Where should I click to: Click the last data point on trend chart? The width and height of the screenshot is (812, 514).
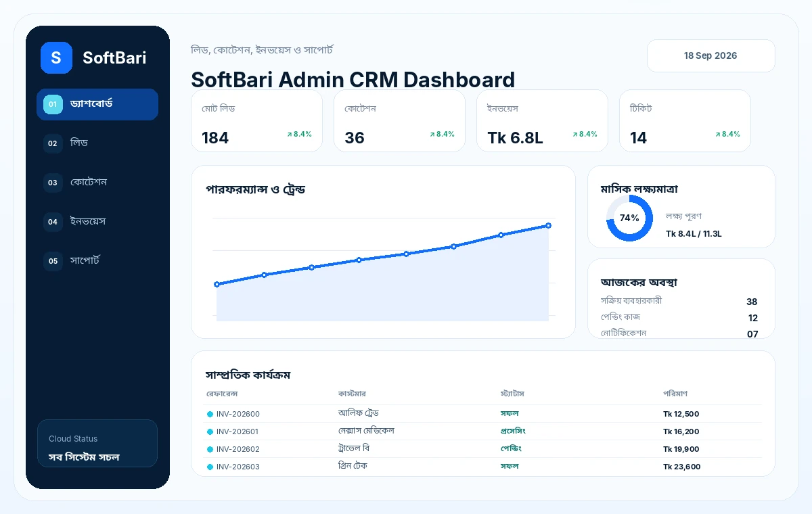548,225
